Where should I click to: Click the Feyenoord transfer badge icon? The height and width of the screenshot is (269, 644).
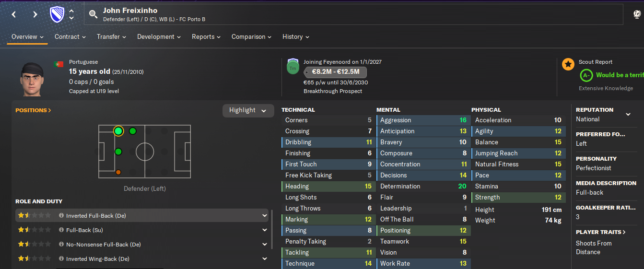[293, 67]
